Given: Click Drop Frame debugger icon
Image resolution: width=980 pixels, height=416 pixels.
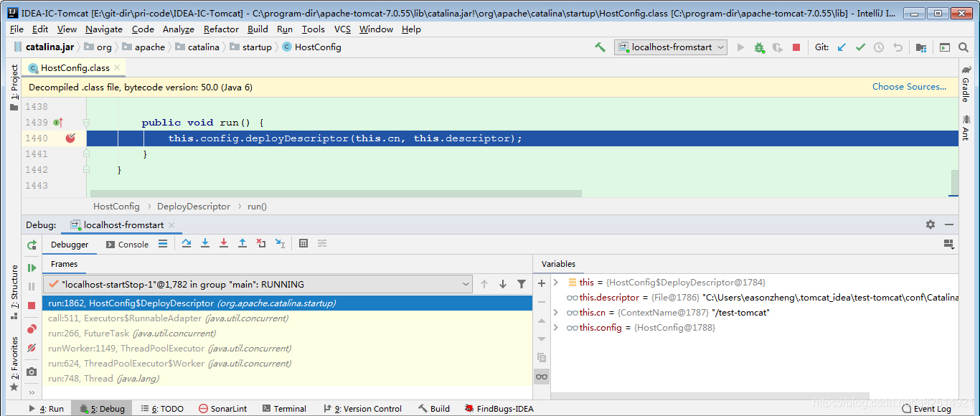Looking at the screenshot, I should tap(261, 244).
